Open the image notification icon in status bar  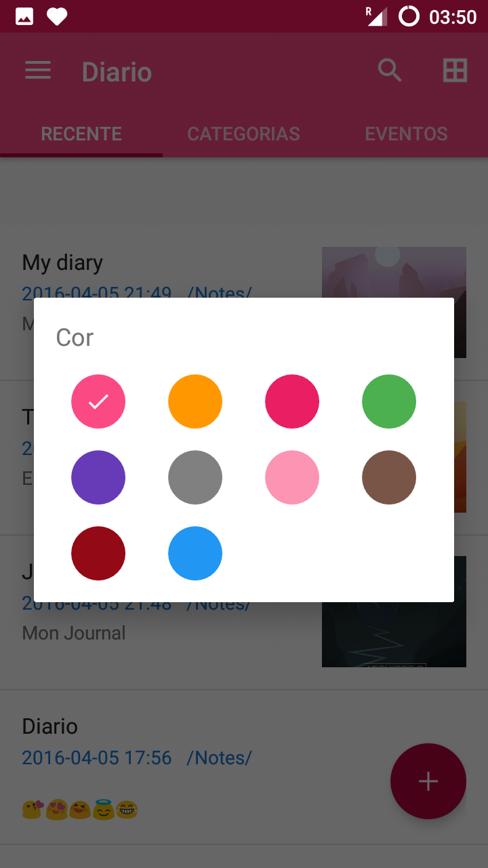24,16
